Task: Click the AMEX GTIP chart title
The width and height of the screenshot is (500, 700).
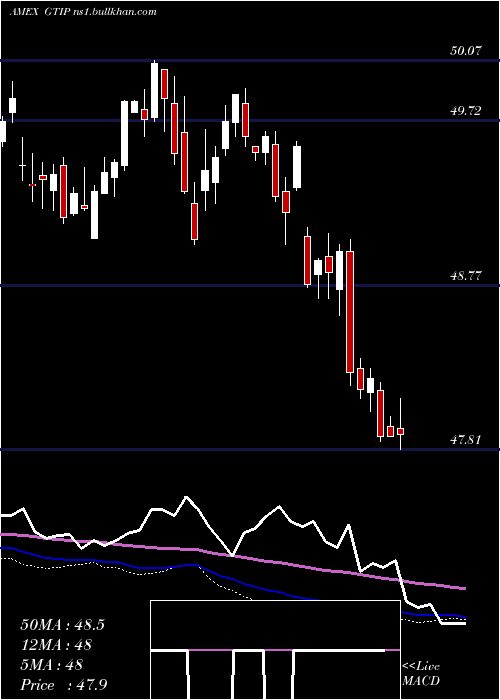Action: click(x=40, y=12)
